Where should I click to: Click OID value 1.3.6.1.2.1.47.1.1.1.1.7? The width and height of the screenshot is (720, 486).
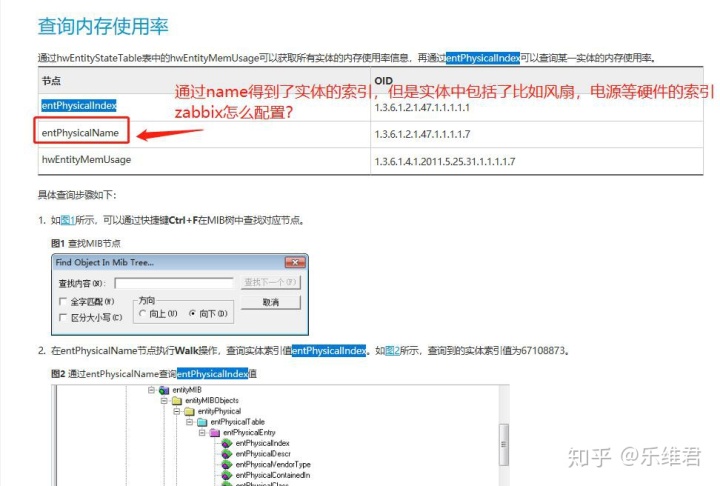coord(422,135)
